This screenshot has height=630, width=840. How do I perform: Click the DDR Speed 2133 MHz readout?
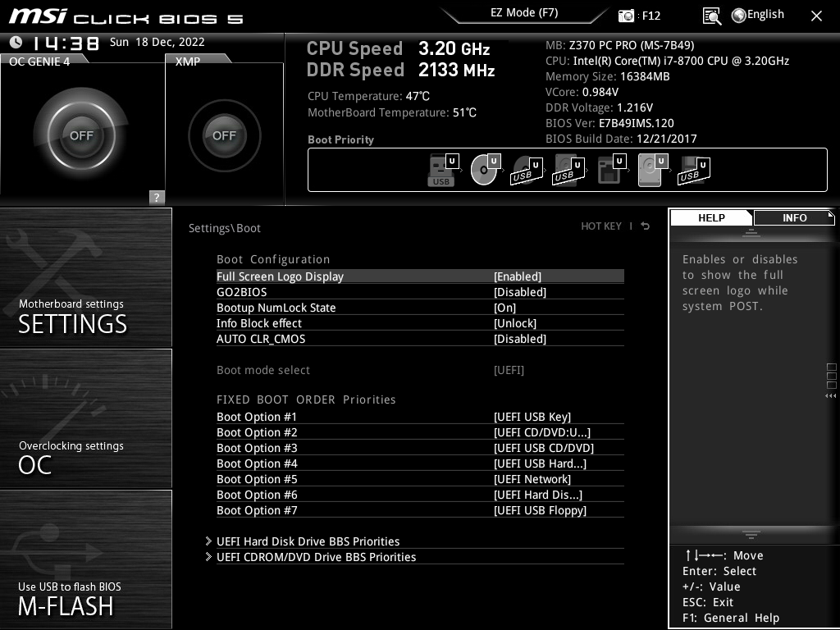click(400, 70)
